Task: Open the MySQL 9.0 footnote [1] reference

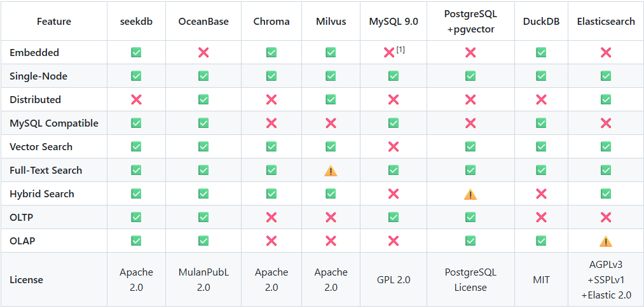Action: pos(401,49)
